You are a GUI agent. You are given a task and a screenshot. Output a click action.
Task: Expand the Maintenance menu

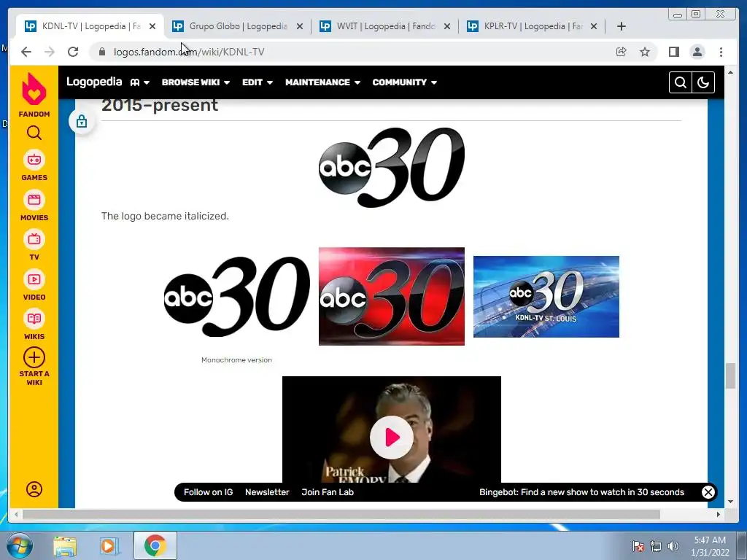[322, 82]
